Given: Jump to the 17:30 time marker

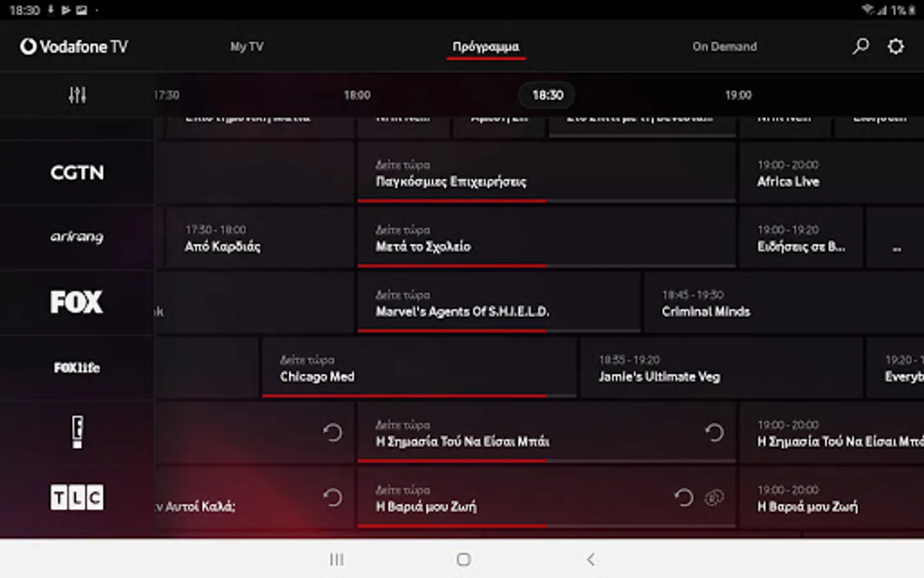Looking at the screenshot, I should pos(166,95).
